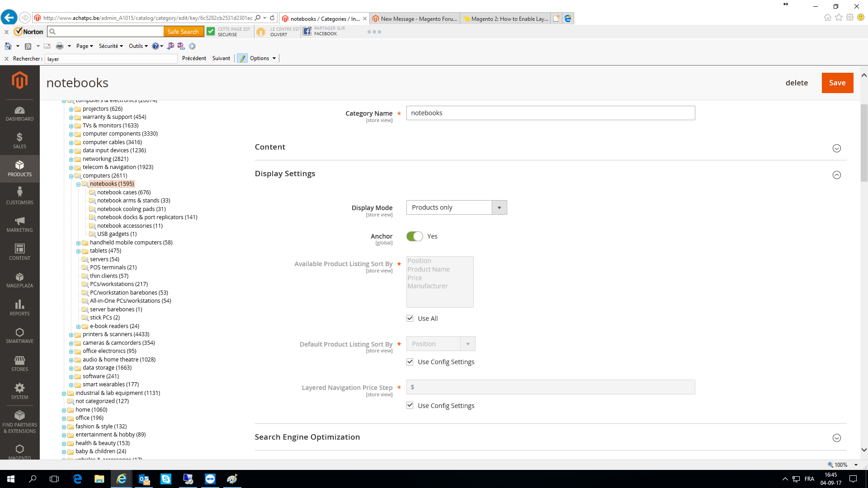Uncheck the Use All checkbox

click(x=410, y=318)
